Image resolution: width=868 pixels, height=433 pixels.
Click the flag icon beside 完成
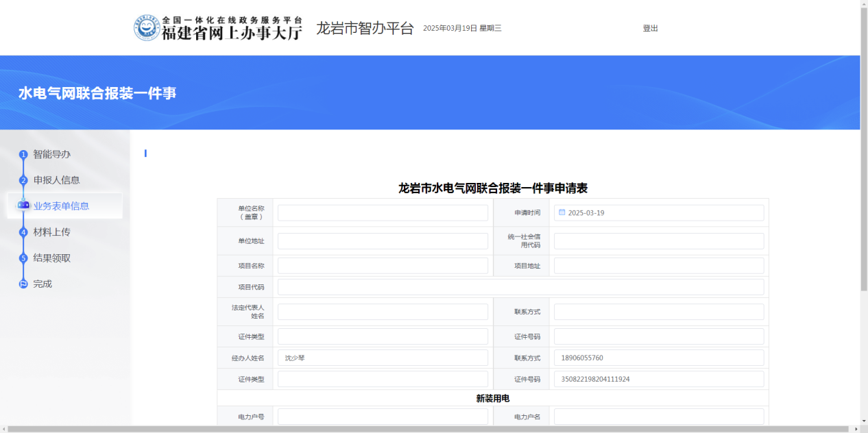(x=23, y=284)
